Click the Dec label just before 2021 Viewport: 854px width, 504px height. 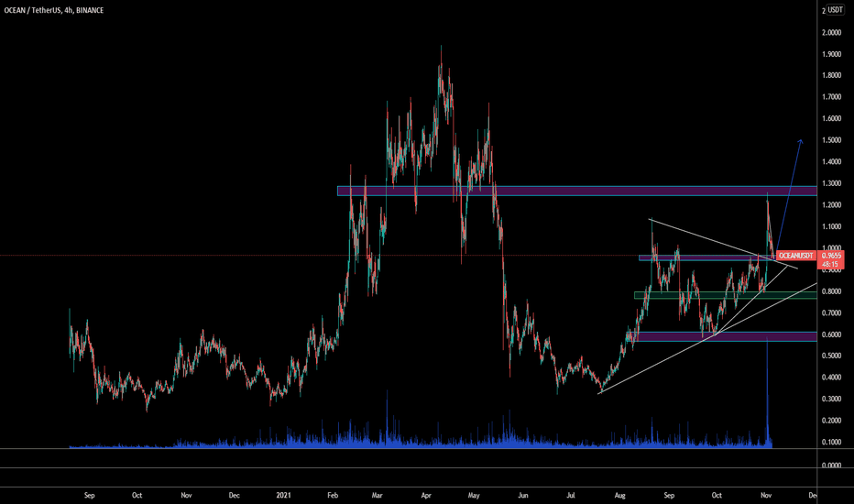234,495
